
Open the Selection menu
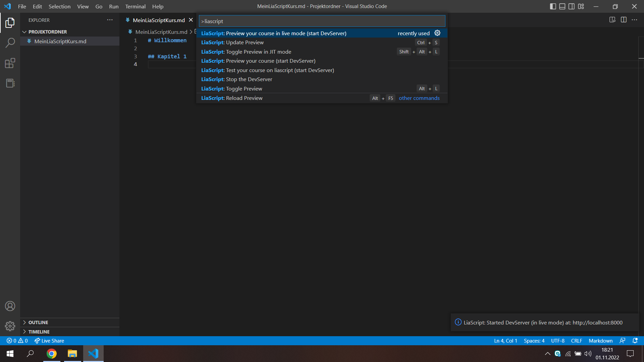pos(59,6)
